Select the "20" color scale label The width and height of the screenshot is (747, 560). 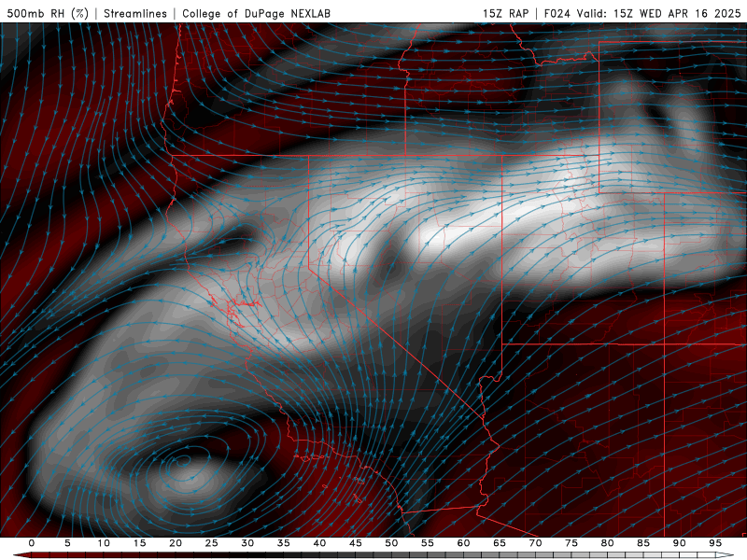point(176,543)
